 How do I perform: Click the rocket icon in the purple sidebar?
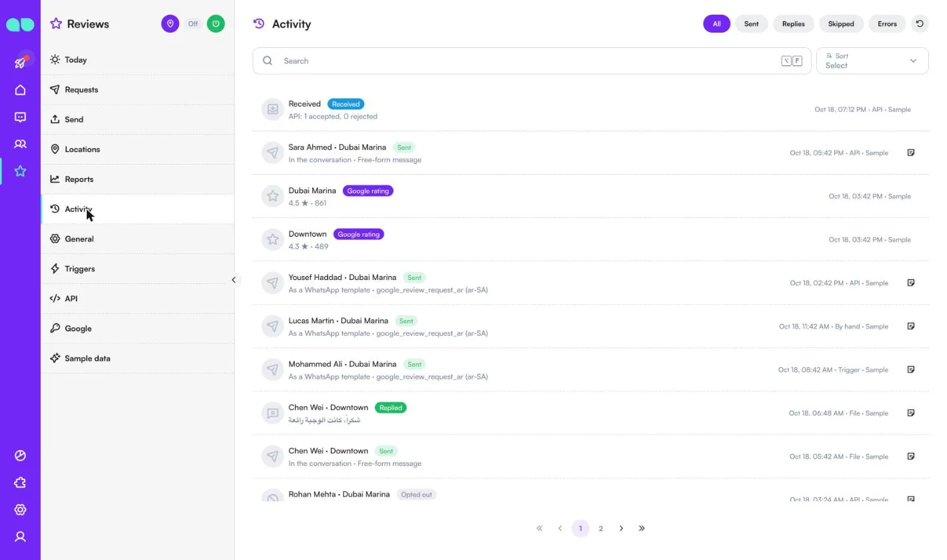[20, 63]
